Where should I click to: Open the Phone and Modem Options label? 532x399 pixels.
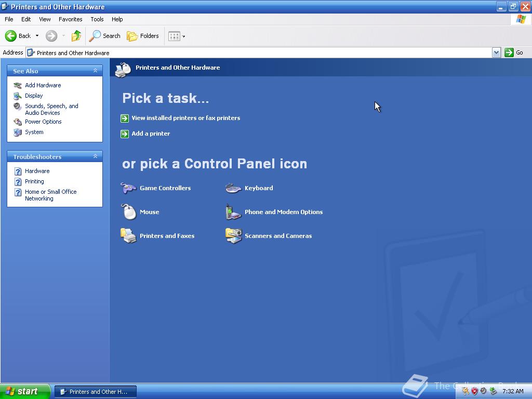(x=284, y=212)
